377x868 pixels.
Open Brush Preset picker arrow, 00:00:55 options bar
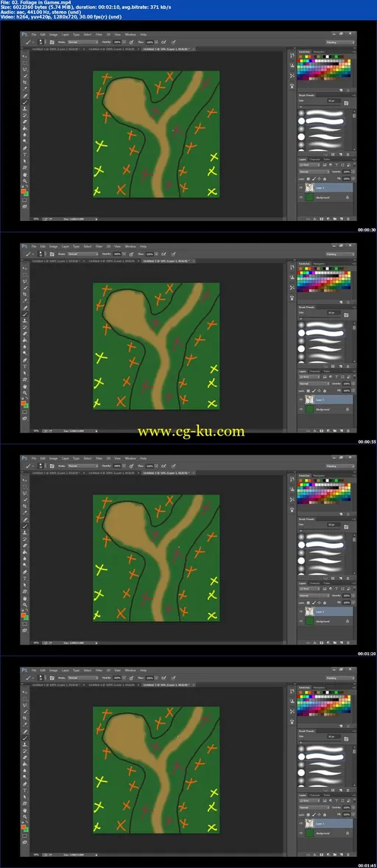(46, 254)
